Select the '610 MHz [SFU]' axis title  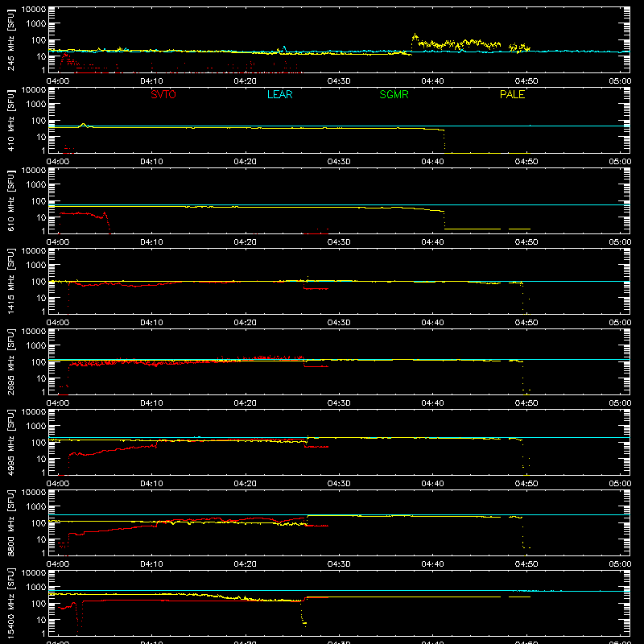10,200
